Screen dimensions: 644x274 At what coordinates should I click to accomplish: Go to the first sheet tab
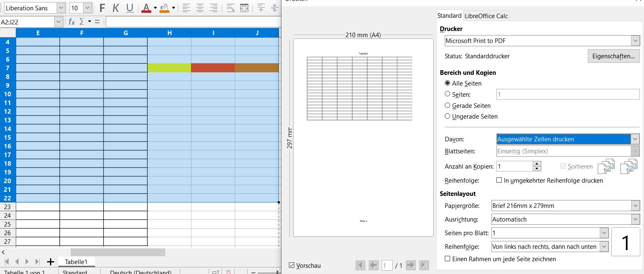coord(6,262)
